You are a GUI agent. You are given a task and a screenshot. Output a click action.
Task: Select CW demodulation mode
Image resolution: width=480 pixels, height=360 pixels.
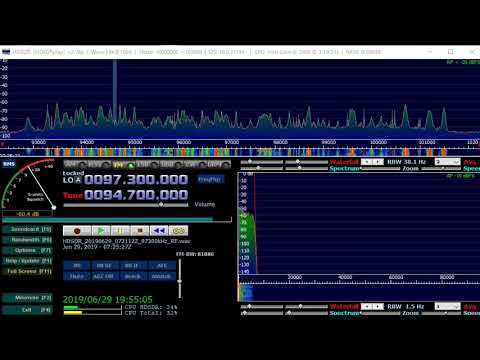(x=195, y=164)
